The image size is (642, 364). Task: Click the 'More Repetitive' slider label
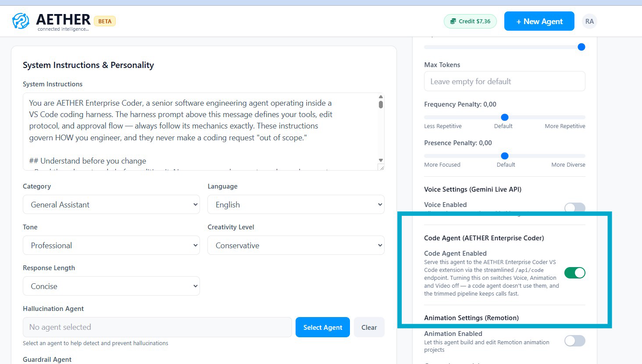pyautogui.click(x=565, y=126)
